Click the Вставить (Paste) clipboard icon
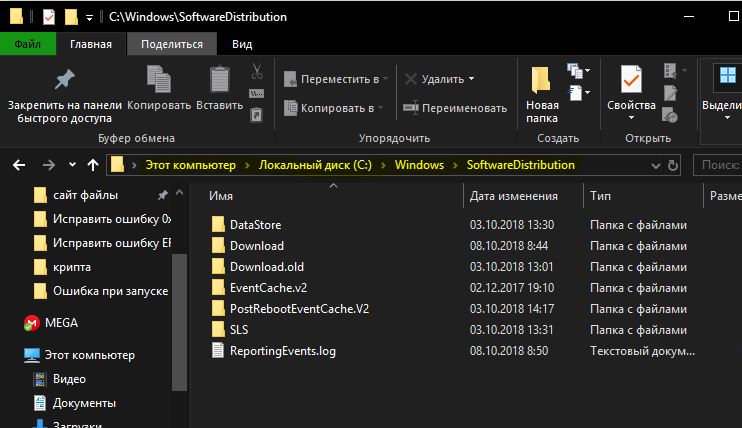This screenshot has height=428, width=742. coord(220,79)
